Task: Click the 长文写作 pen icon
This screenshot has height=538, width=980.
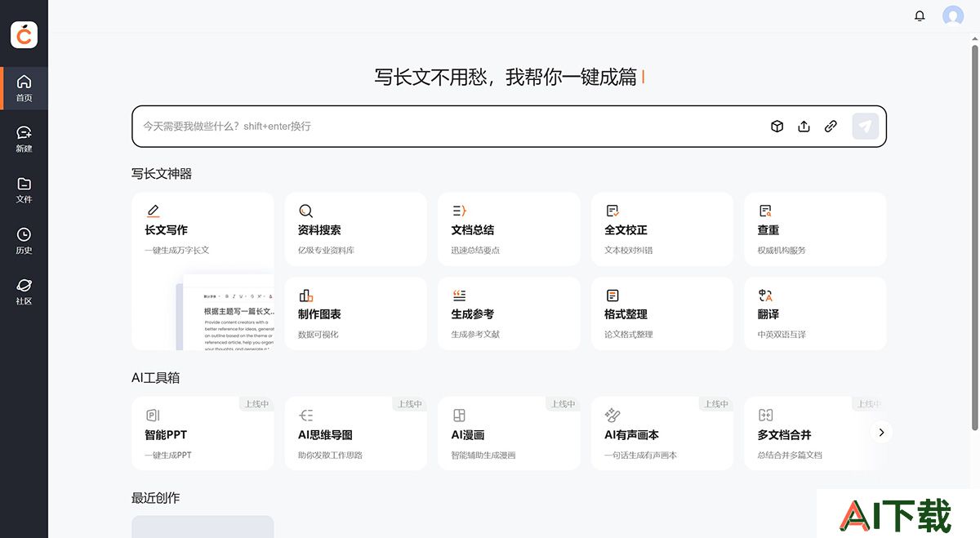Action: (153, 211)
